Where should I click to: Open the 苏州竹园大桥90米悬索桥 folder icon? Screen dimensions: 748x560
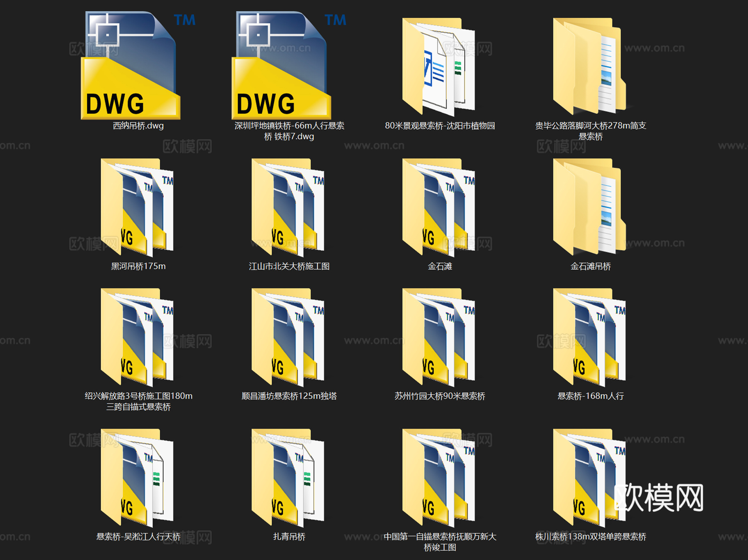(x=439, y=337)
